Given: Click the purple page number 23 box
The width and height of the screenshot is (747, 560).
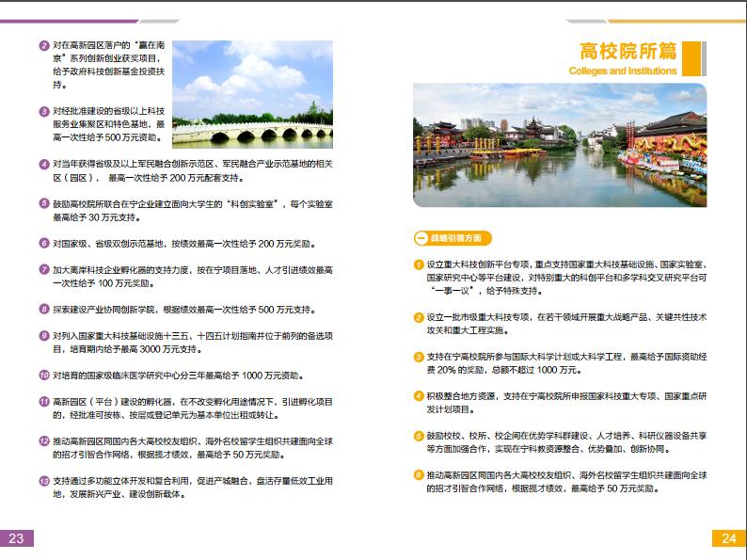Looking at the screenshot, I should tap(17, 538).
